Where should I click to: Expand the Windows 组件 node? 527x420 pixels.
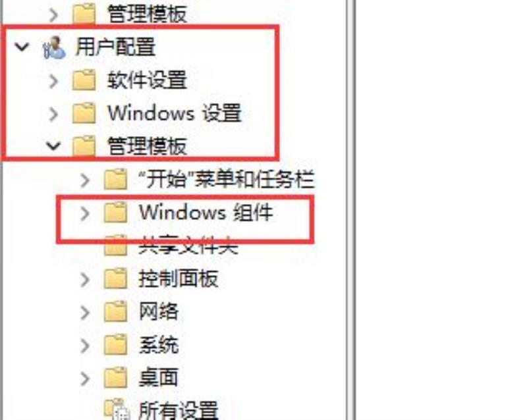pos(86,213)
